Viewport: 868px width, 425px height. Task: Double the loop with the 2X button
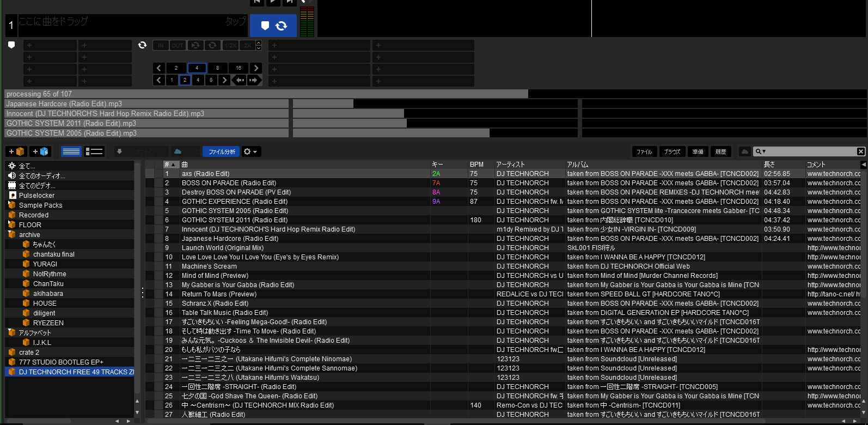[247, 45]
